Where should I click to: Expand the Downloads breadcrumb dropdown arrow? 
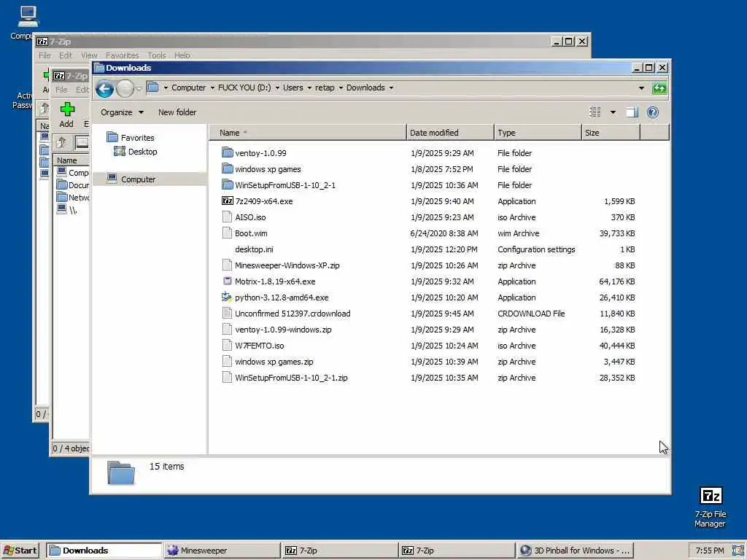point(391,87)
